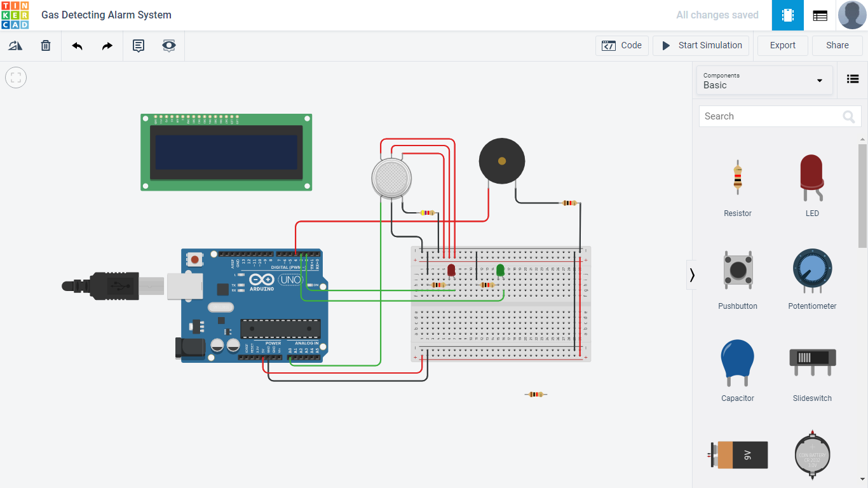Open the Code editor panel
This screenshot has height=488, width=868.
(621, 45)
